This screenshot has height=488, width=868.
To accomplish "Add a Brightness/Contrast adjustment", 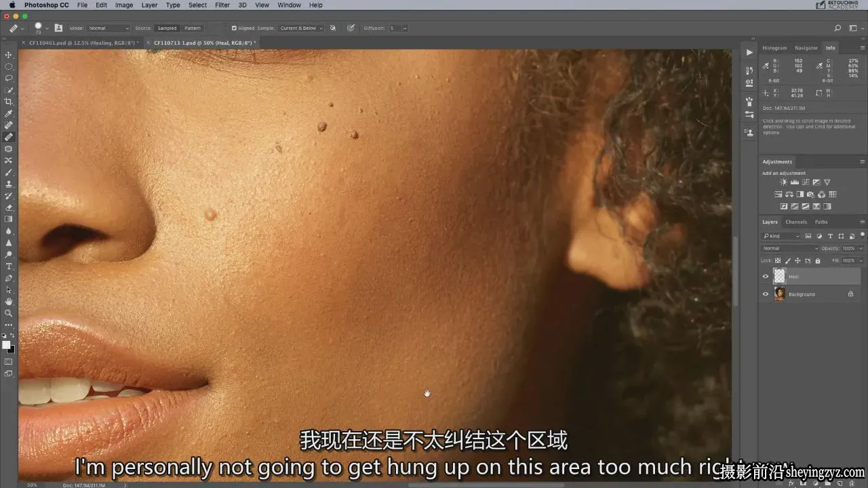I will 784,182.
